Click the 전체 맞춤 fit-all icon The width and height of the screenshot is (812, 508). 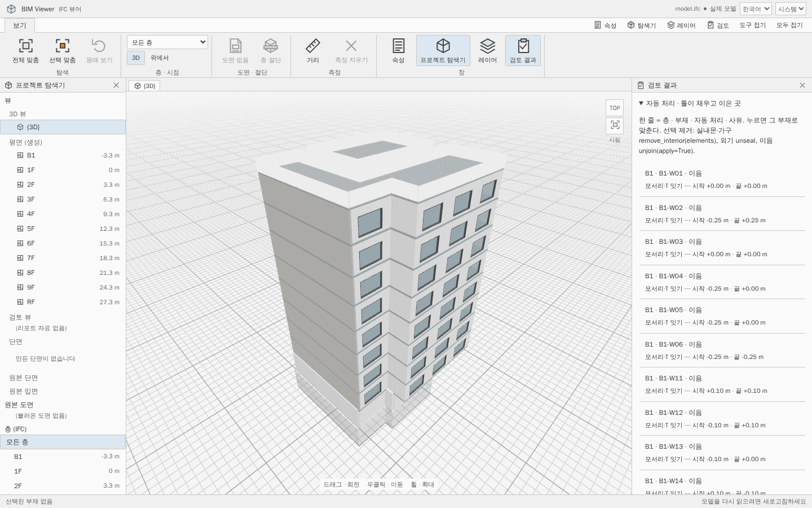coord(26,46)
